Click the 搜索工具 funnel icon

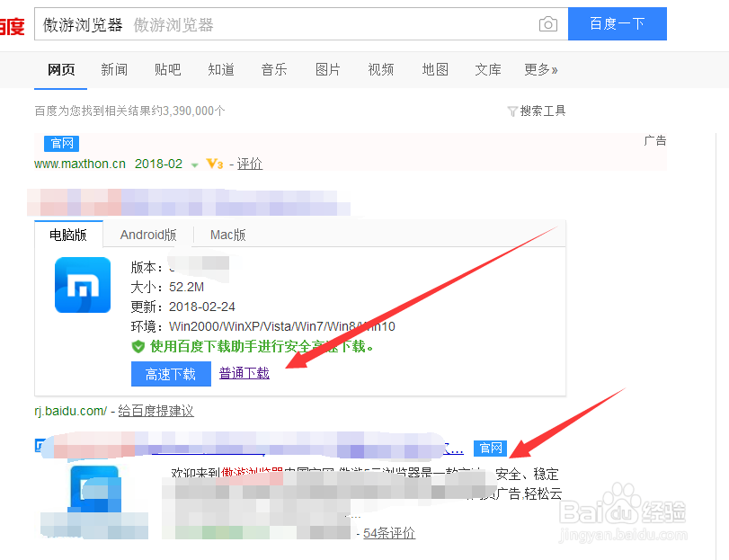click(x=512, y=111)
